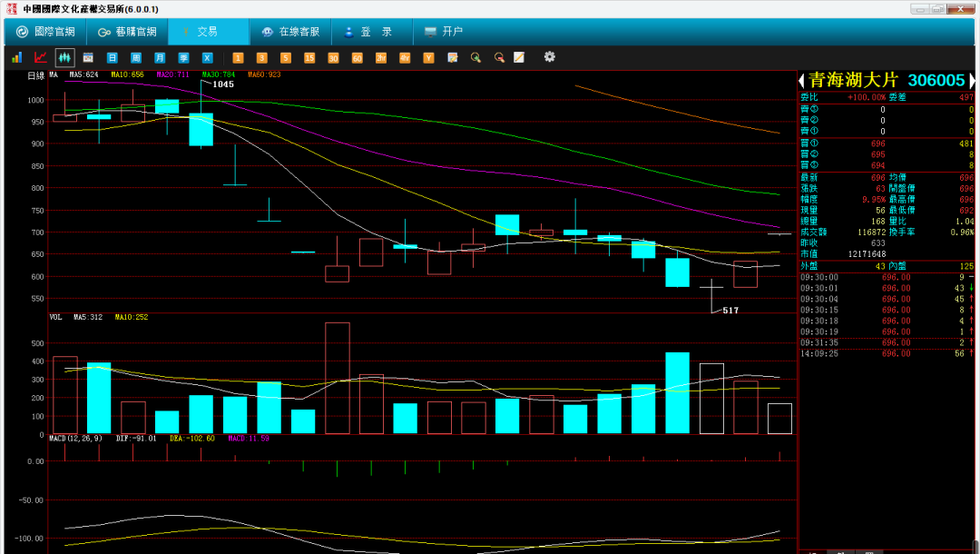Go to previous instrument with left arrow
This screenshot has height=554, width=980.
[x=801, y=80]
